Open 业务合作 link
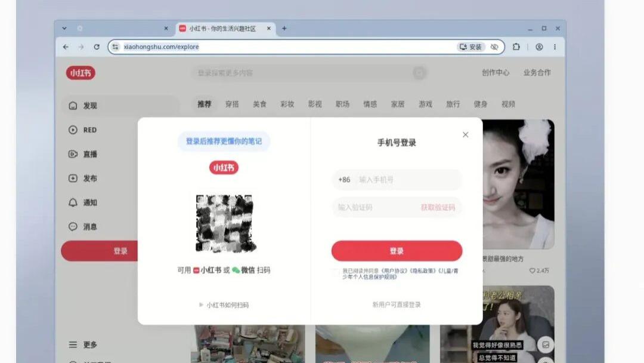The image size is (644, 363). (537, 73)
